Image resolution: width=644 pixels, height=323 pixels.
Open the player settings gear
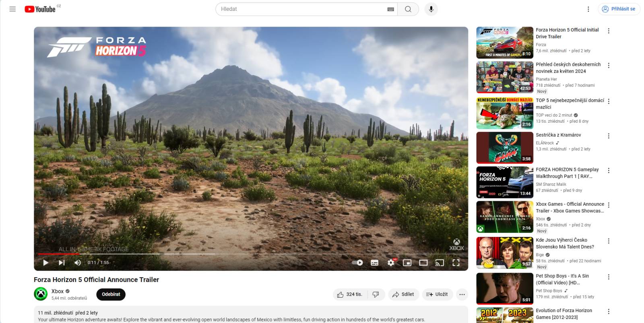391,263
